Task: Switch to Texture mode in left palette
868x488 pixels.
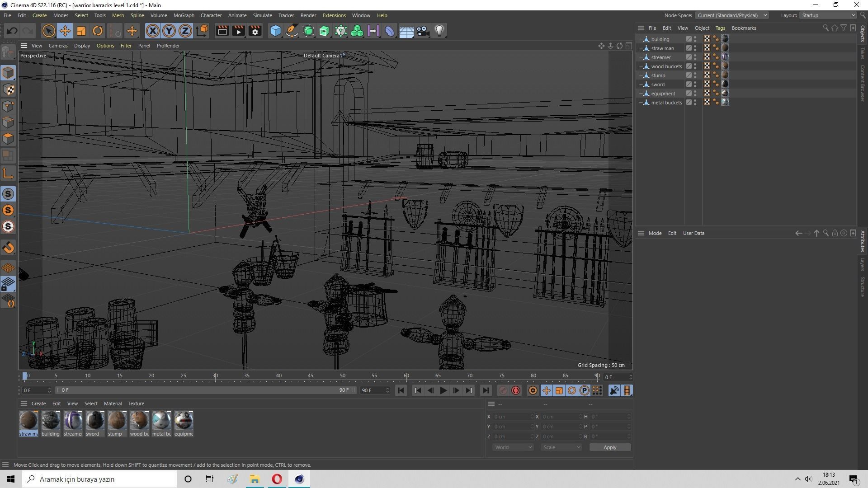Action: click(x=8, y=89)
